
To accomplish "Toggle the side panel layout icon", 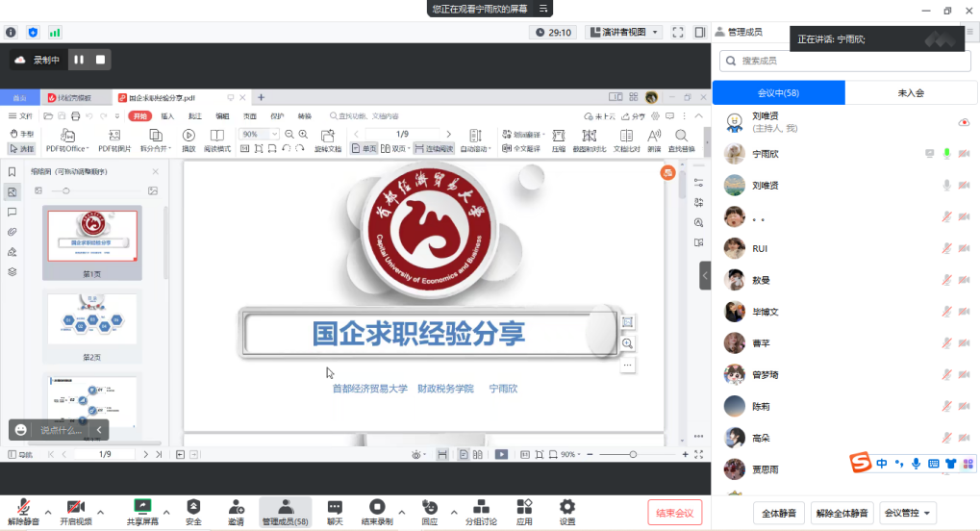I will tap(699, 33).
